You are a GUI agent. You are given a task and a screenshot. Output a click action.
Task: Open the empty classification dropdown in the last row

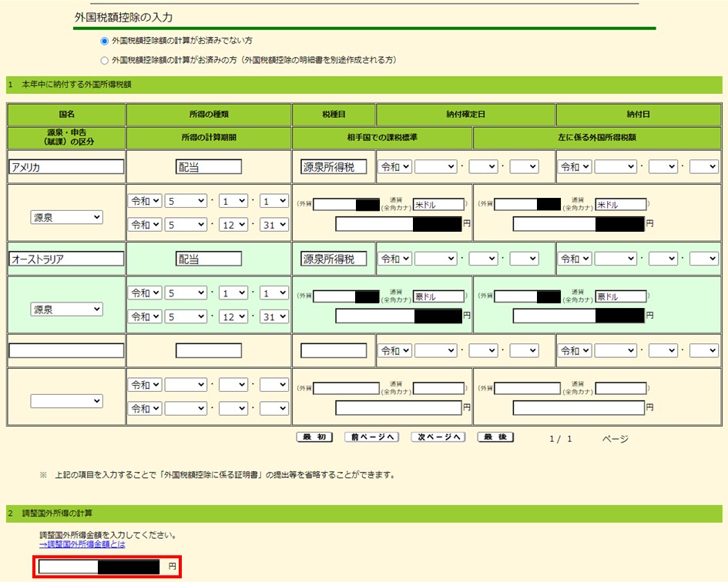[x=67, y=400]
